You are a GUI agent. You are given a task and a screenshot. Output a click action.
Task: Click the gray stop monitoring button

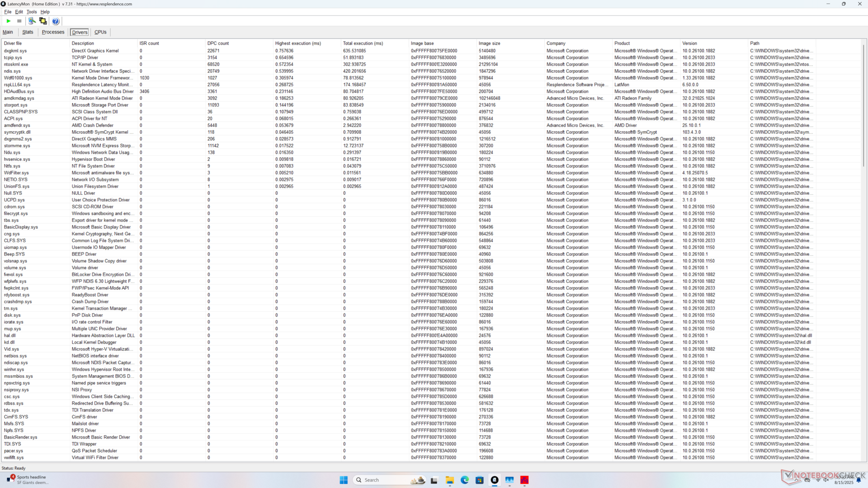click(19, 21)
